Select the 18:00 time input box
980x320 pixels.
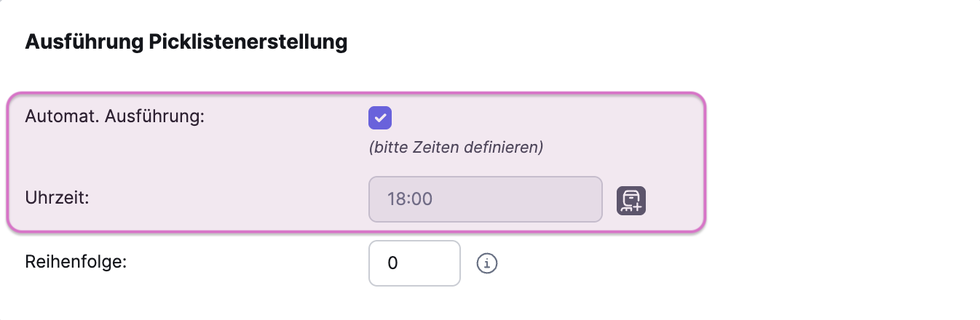pos(486,199)
